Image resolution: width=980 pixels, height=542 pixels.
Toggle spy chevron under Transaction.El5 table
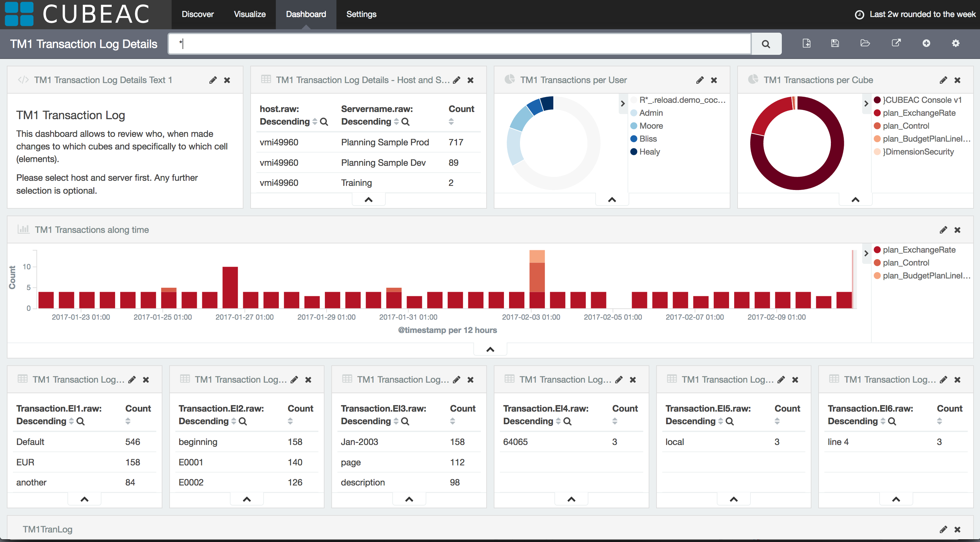point(734,499)
